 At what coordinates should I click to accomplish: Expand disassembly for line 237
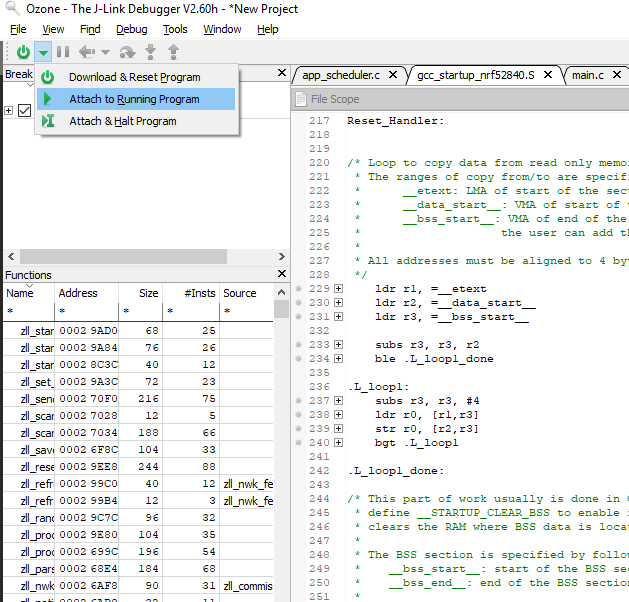339,400
